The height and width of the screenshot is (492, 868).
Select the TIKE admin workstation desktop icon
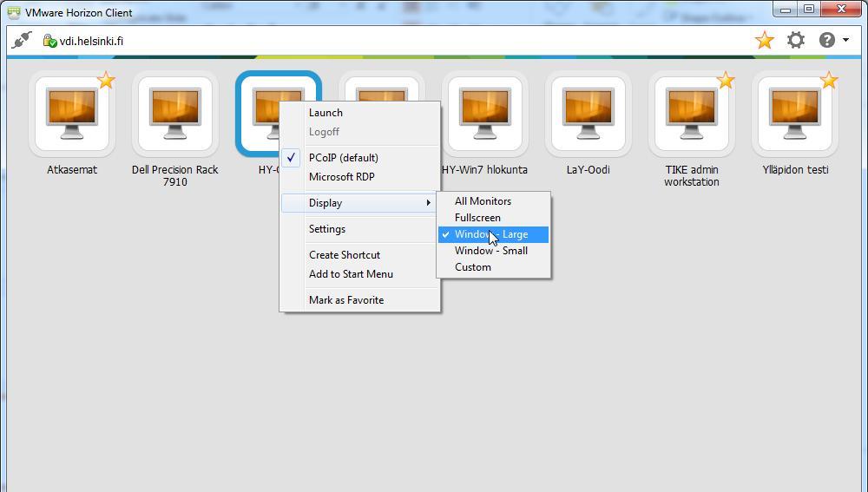[692, 114]
